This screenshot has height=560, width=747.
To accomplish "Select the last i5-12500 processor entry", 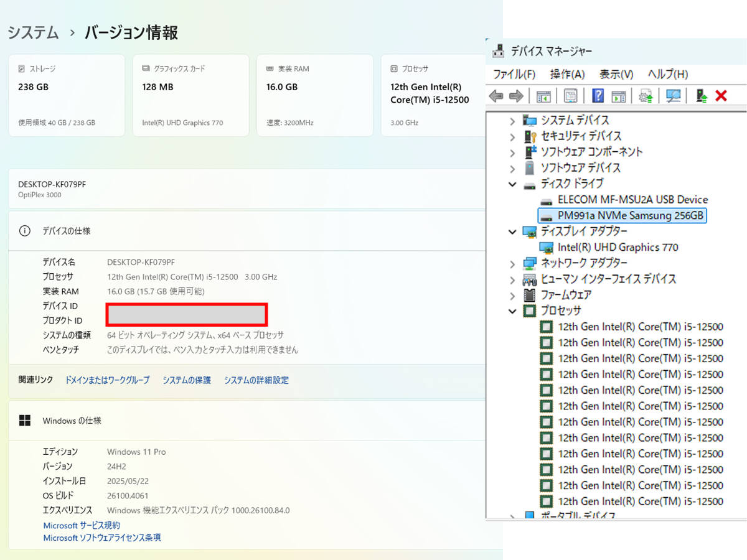I will (640, 501).
